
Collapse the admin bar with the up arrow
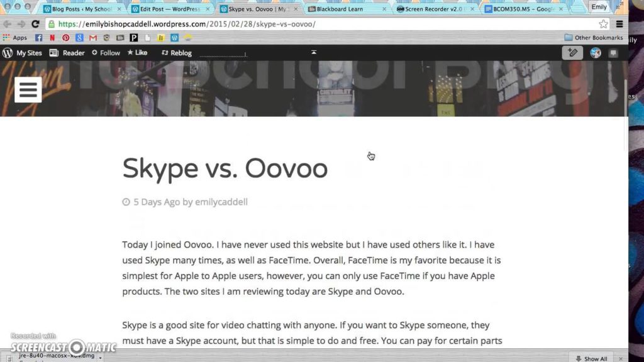314,52
